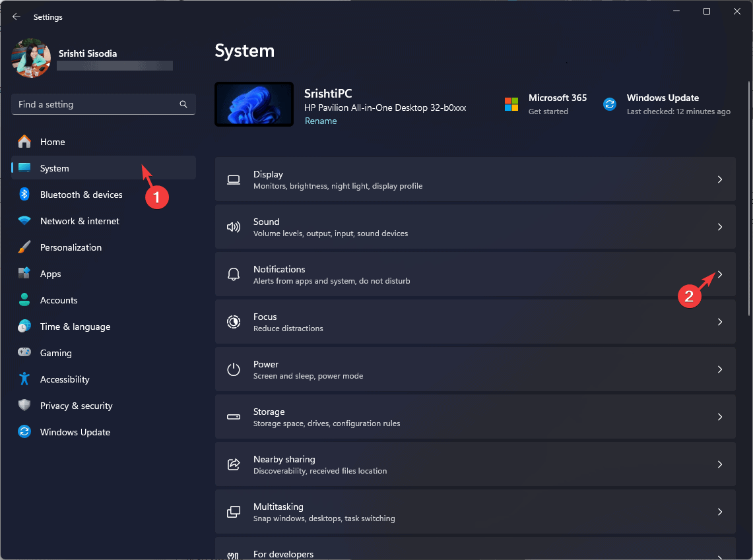This screenshot has height=560, width=753.
Task: Go to Network & internet
Action: click(103, 221)
